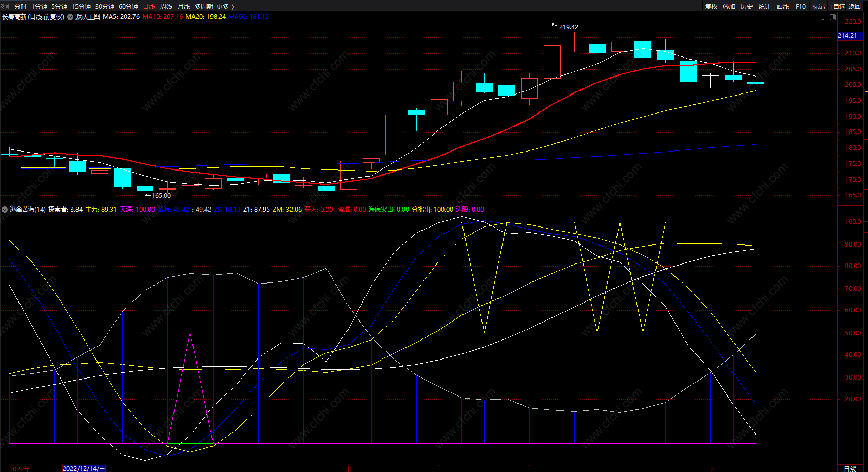This screenshot has height=472, width=868.
Task: Switch to the 分时 intraday view
Action: [21, 6]
